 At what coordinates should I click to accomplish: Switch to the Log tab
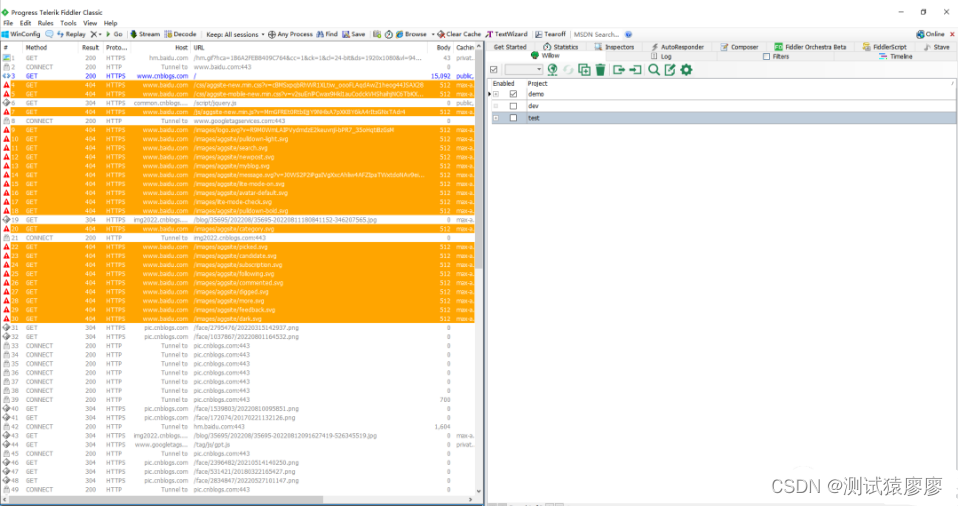click(x=661, y=56)
